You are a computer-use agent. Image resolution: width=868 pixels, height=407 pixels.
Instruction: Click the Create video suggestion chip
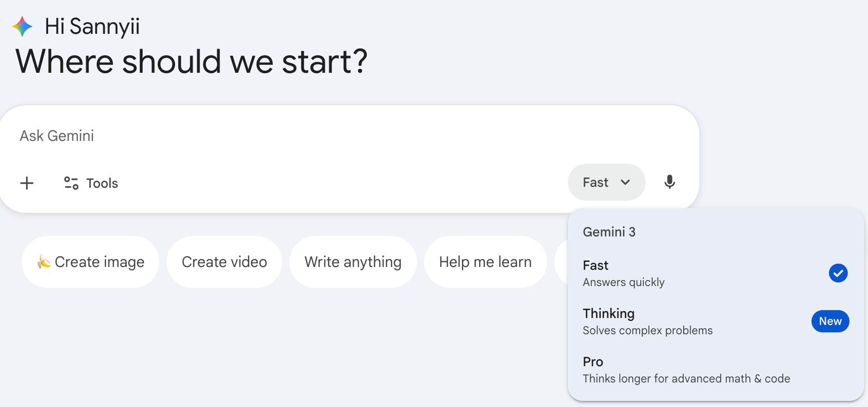point(224,262)
